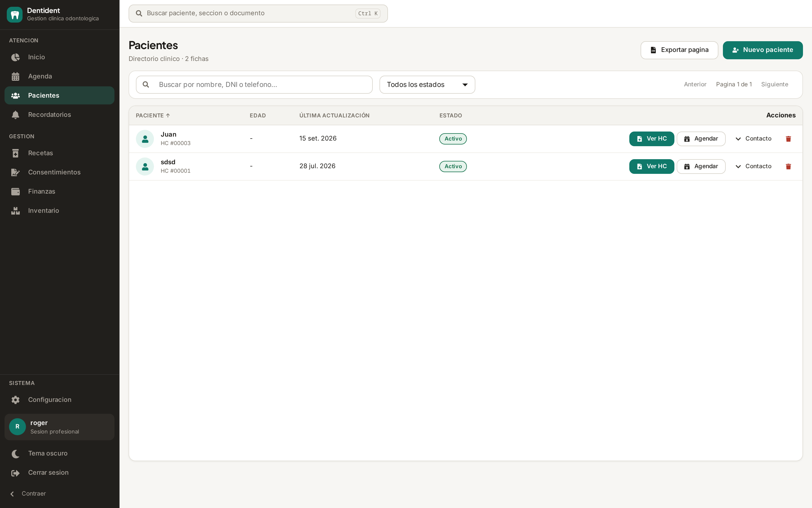The height and width of the screenshot is (508, 812).
Task: Open the Todos los estados dropdown
Action: pos(427,85)
